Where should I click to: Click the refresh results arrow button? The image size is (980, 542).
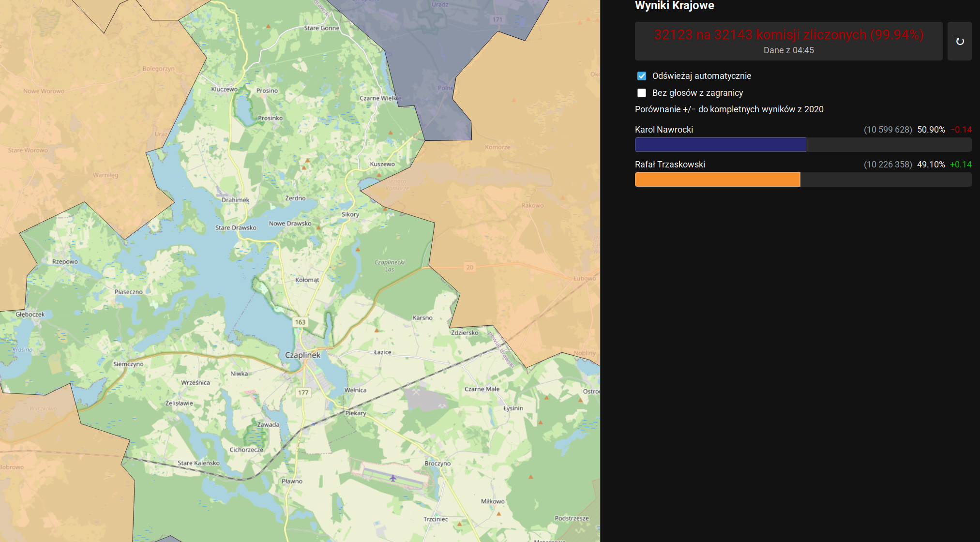pos(959,41)
